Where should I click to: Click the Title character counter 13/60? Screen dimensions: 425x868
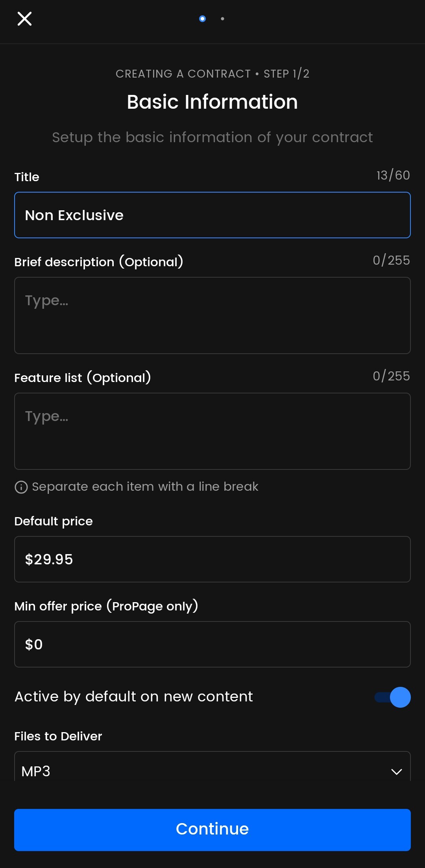[393, 175]
